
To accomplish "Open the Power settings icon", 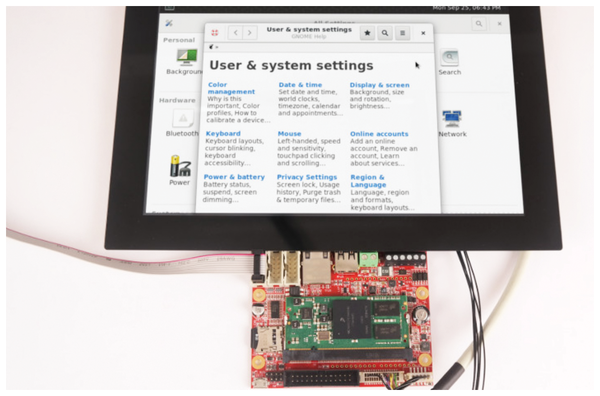I will (x=180, y=166).
